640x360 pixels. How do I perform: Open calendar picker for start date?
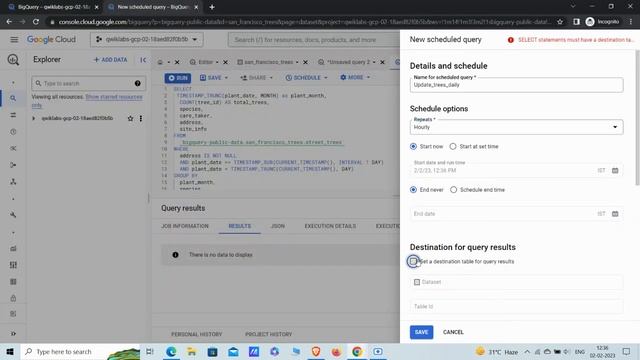[x=615, y=171]
